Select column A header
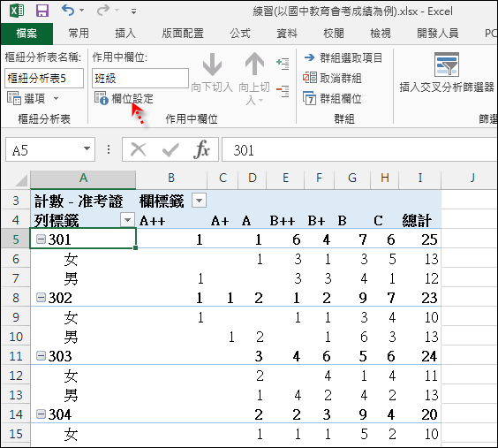The height and width of the screenshot is (448, 498). [83, 178]
